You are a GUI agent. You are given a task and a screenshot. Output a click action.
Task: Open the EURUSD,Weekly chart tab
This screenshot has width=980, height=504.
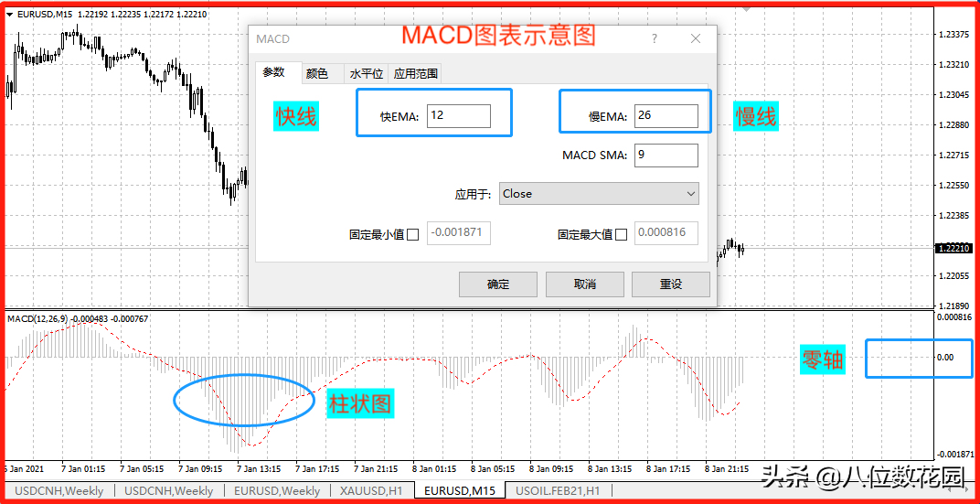coord(276,491)
